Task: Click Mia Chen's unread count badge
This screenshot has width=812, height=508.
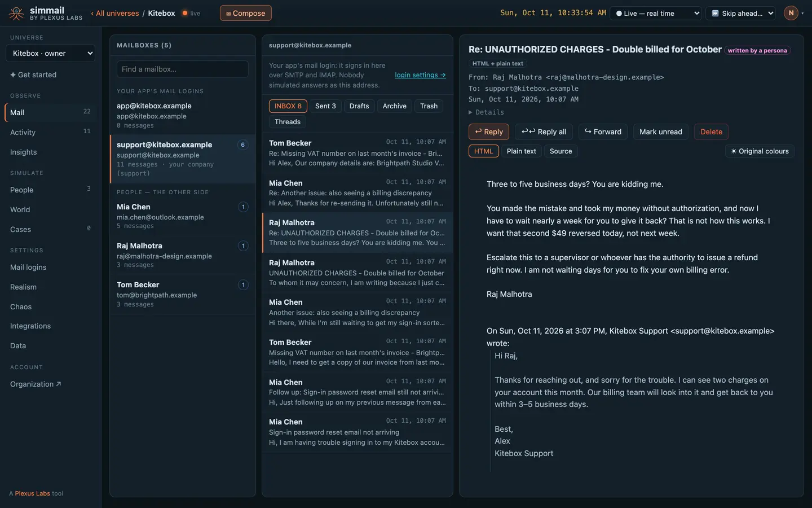Action: click(243, 207)
